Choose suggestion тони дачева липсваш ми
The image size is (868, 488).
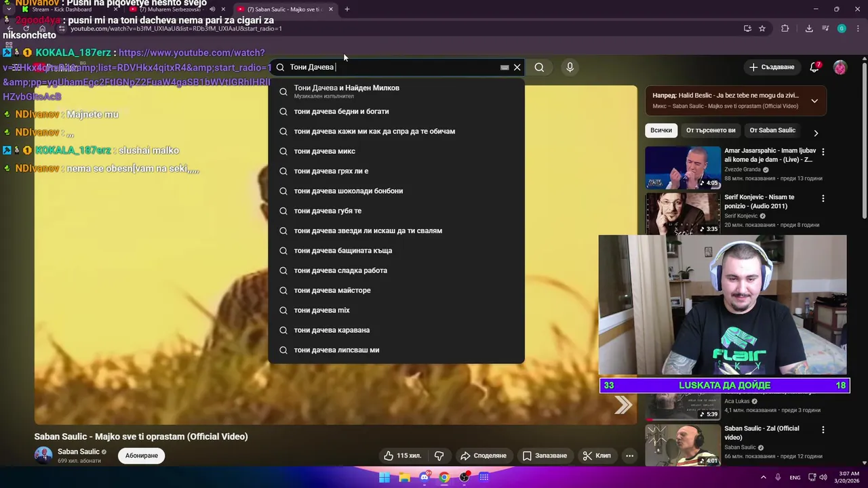(x=396, y=350)
